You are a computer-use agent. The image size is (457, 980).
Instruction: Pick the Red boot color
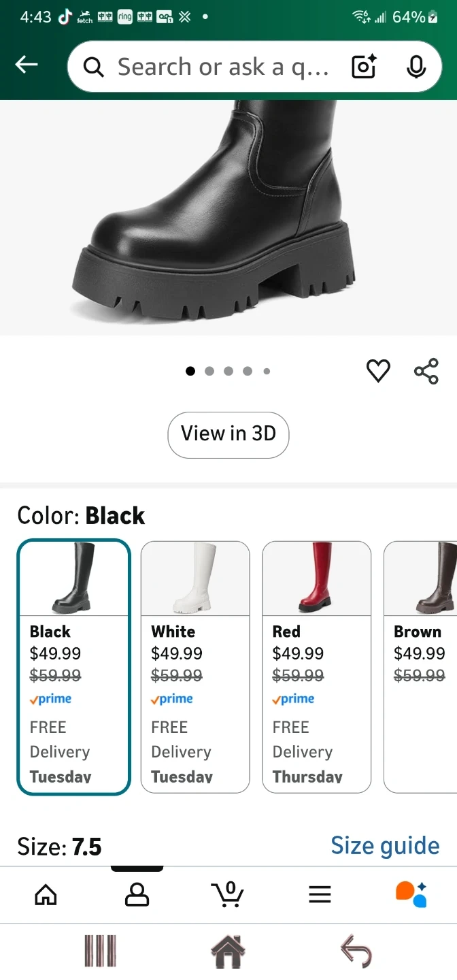tap(316, 667)
